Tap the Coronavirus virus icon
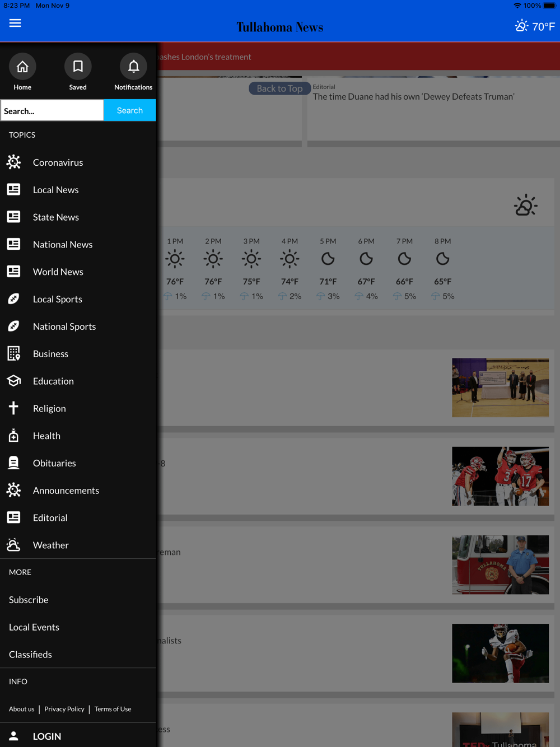Viewport: 560px width, 747px height. (14, 162)
